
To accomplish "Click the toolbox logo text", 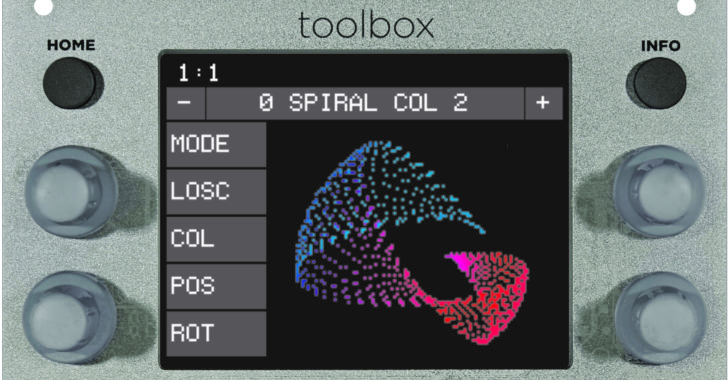I will (366, 26).
